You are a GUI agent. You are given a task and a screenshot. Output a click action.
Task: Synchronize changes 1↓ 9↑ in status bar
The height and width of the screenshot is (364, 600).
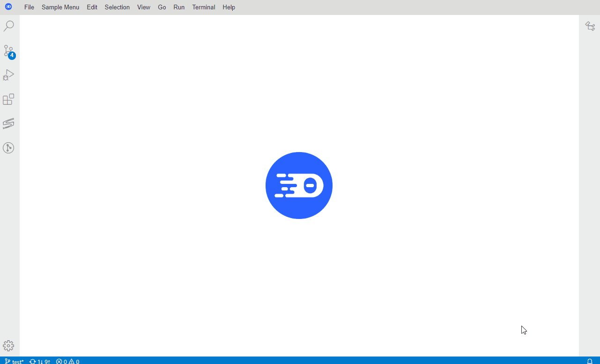40,361
